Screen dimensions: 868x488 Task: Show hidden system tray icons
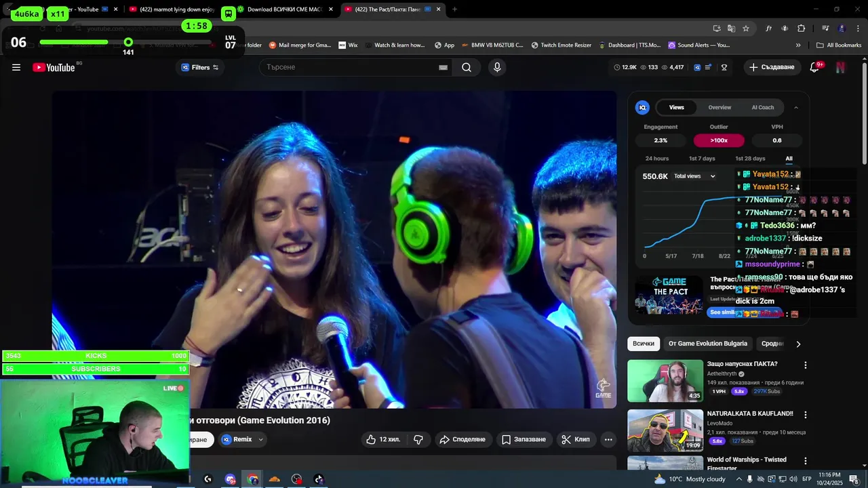(x=739, y=479)
